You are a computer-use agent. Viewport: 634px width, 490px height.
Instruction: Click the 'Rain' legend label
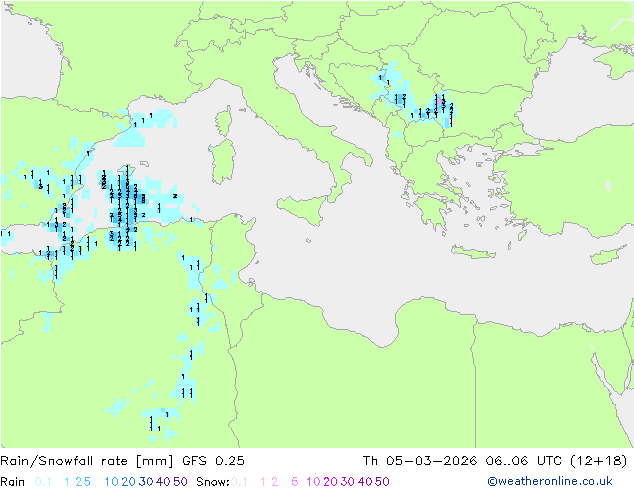pos(13,482)
